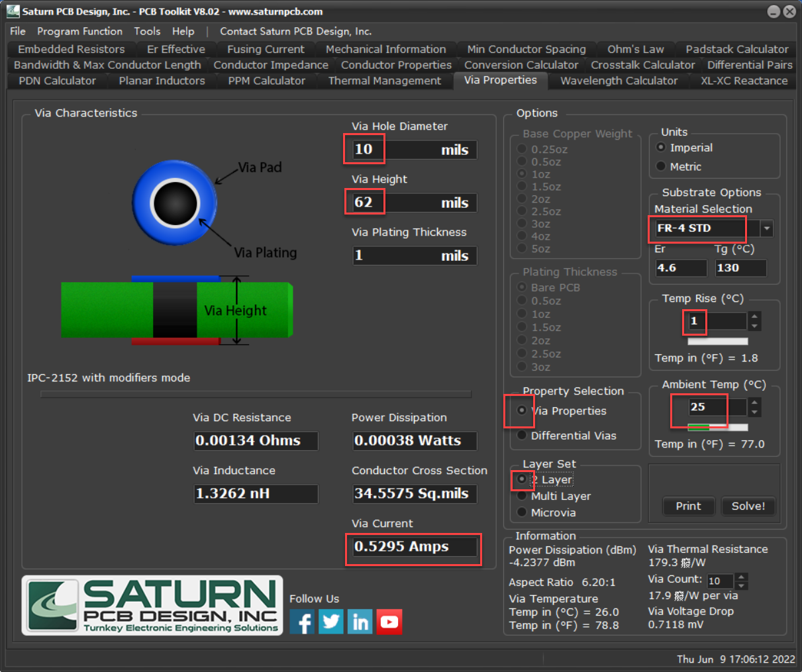Click the Saturn PCB Design logo banner
This screenshot has height=672, width=802.
(152, 605)
